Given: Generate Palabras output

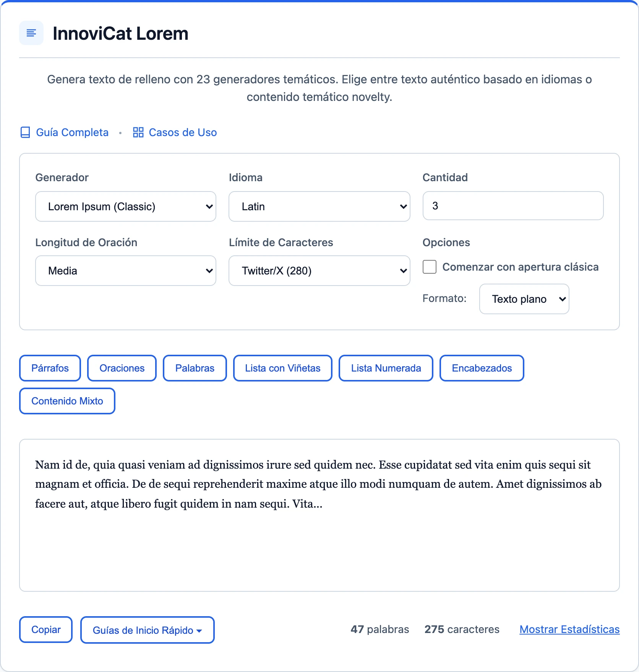Looking at the screenshot, I should pyautogui.click(x=195, y=368).
